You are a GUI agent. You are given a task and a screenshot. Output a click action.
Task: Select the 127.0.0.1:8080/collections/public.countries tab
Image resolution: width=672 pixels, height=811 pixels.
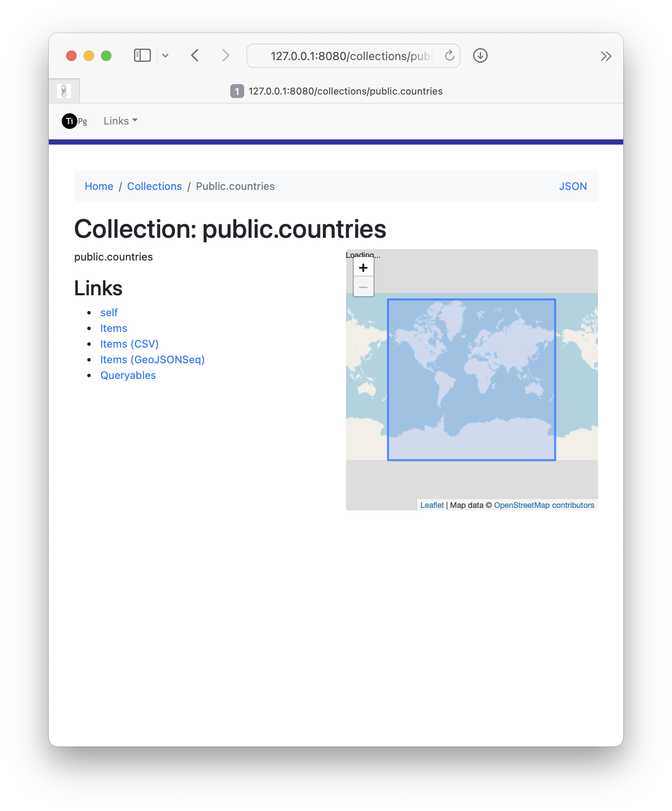tap(336, 91)
